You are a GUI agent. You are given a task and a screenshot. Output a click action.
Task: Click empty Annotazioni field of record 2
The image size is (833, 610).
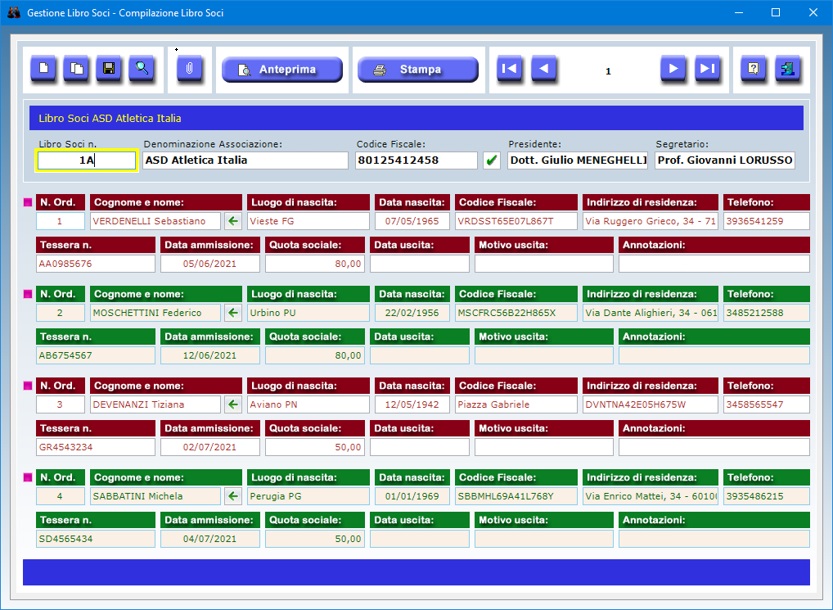pyautogui.click(x=714, y=355)
